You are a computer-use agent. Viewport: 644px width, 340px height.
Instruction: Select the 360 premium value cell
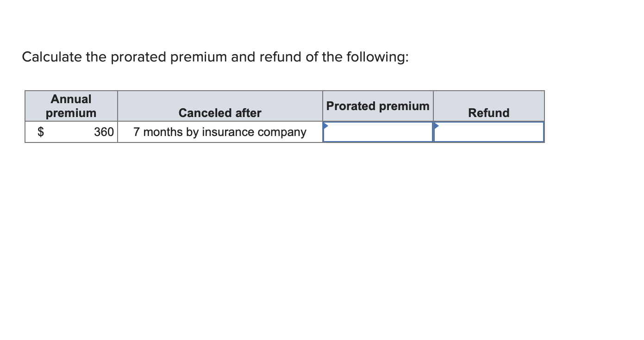point(106,132)
